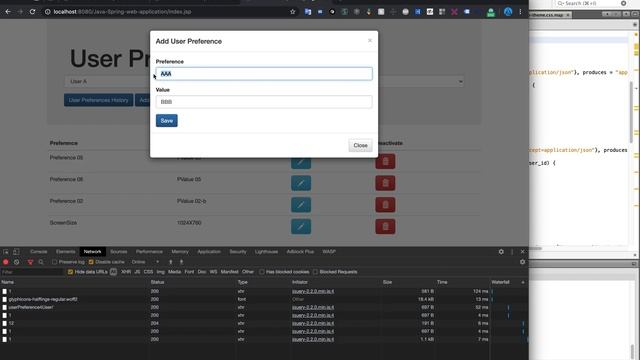Open jquery initiator link in first request row
Image resolution: width=640 pixels, height=360 pixels.
point(313,291)
